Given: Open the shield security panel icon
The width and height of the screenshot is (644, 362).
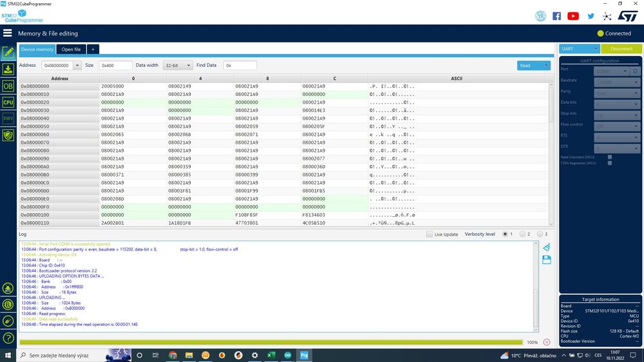Looking at the screenshot, I should pos(8,135).
